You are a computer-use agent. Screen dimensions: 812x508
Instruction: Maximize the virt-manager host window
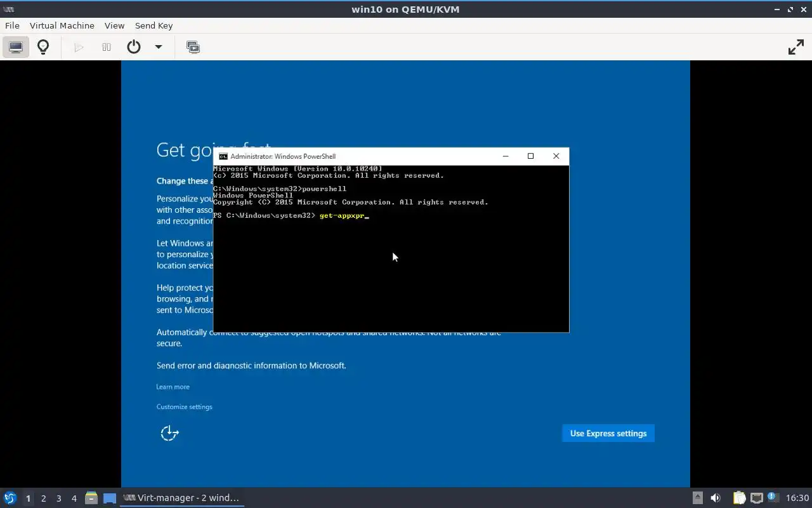click(x=790, y=10)
